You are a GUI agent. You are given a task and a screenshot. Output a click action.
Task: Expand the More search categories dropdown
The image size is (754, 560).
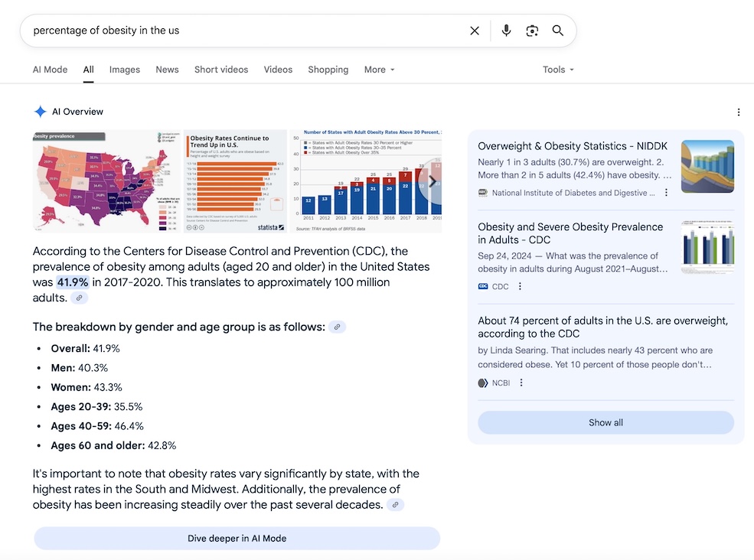pos(380,70)
